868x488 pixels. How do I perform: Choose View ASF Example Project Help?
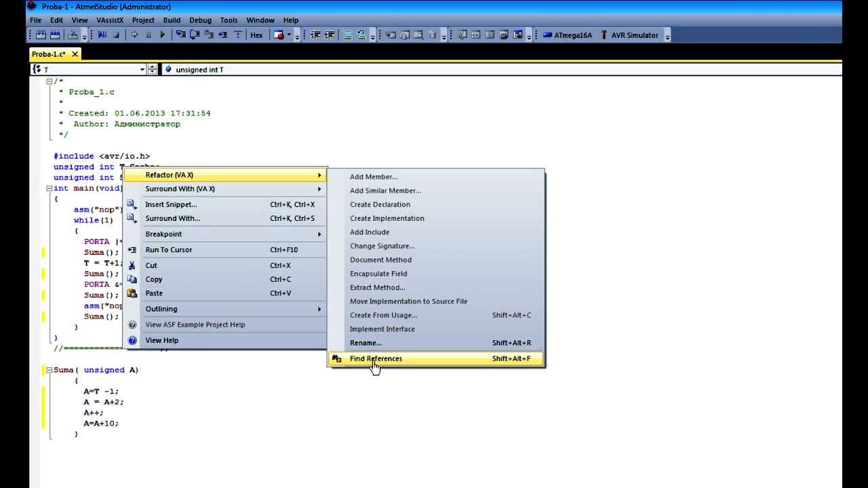tap(225, 325)
